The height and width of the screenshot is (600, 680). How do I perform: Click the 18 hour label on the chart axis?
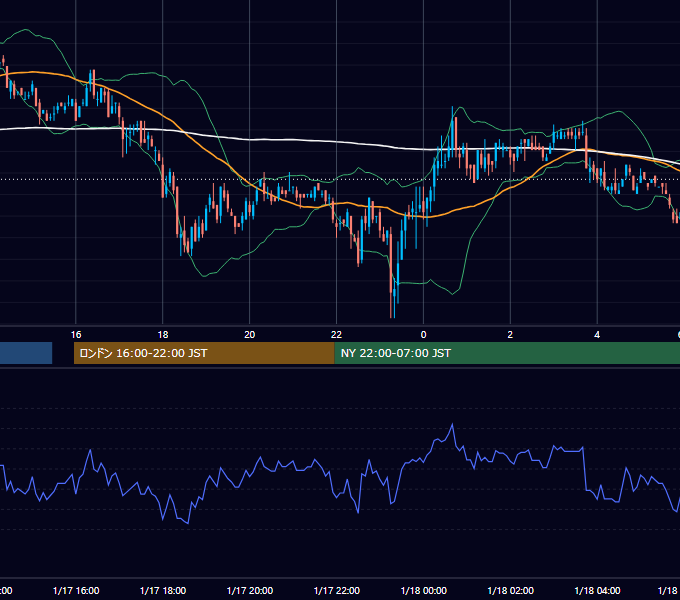click(163, 335)
